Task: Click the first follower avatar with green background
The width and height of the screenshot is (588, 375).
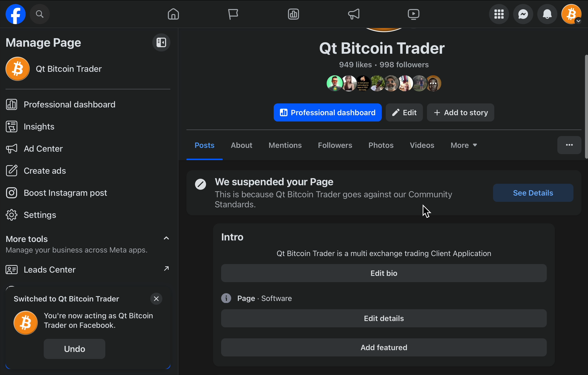Action: 335,83
